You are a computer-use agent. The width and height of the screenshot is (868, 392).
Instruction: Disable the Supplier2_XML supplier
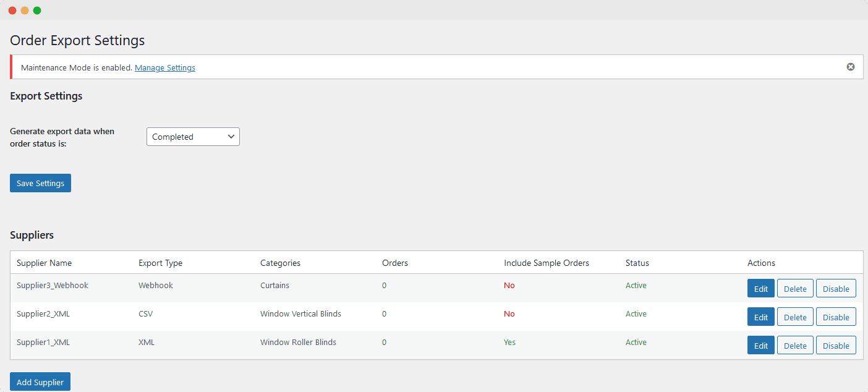[836, 317]
